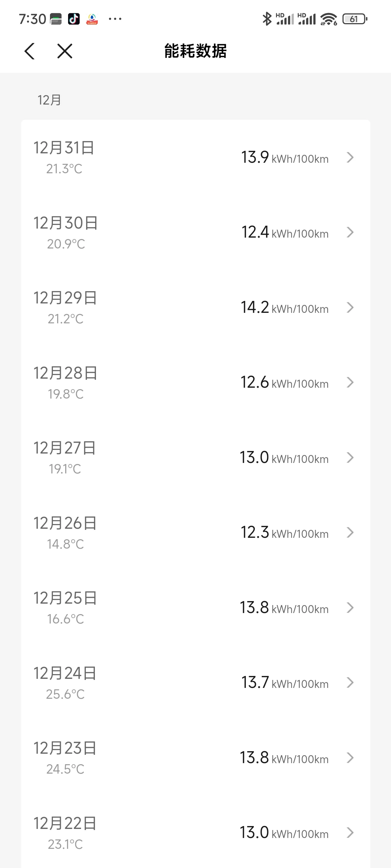Viewport: 391px width, 868px height.
Task: Open the 12月22日 energy record
Action: [x=195, y=833]
